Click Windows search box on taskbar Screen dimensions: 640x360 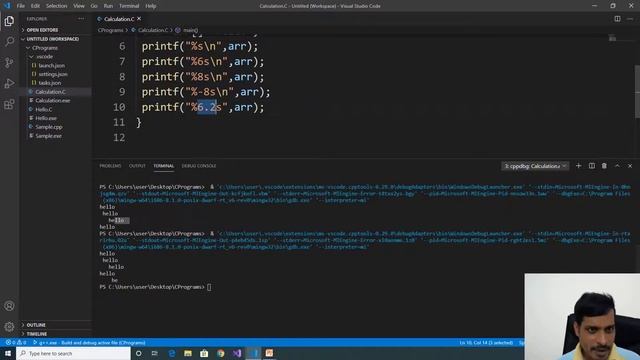(73, 353)
